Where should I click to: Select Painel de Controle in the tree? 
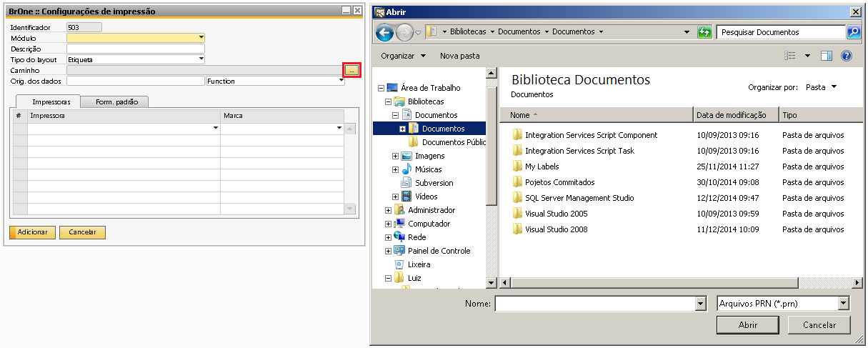coord(439,251)
